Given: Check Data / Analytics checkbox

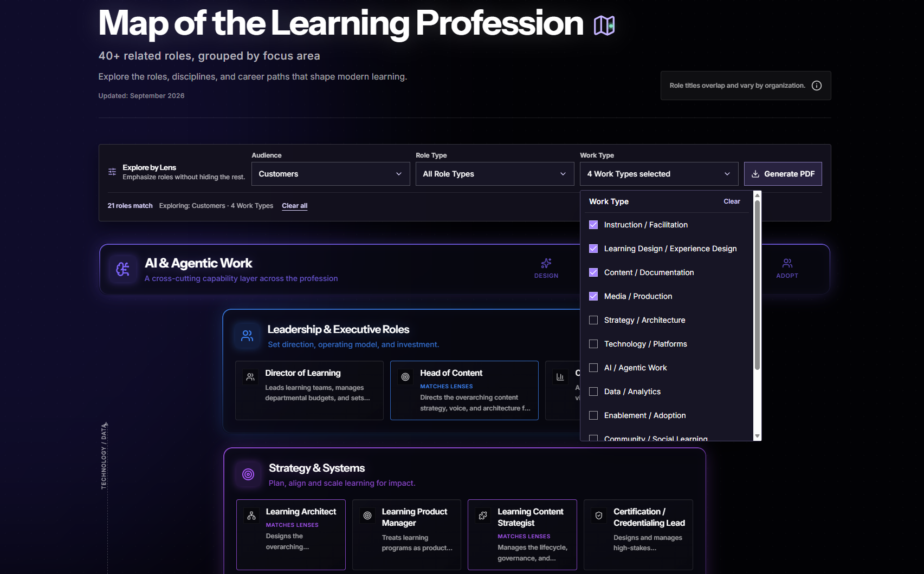Looking at the screenshot, I should (x=593, y=392).
